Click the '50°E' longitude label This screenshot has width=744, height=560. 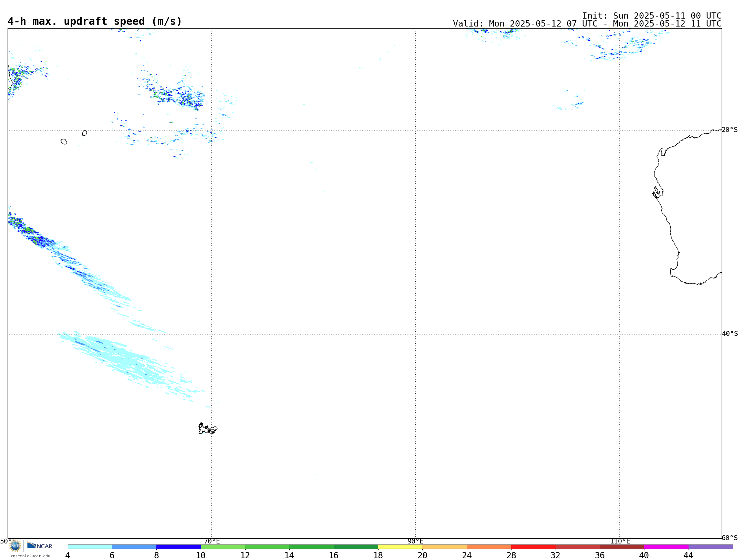(x=8, y=541)
